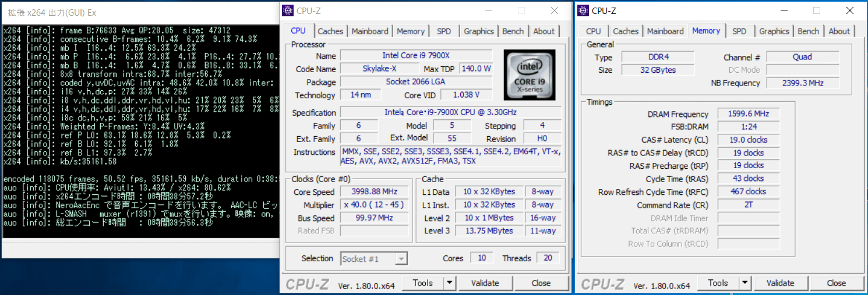The image size is (868, 295).
Task: Open the Caches tab in the CPU window
Action: pos(330,31)
